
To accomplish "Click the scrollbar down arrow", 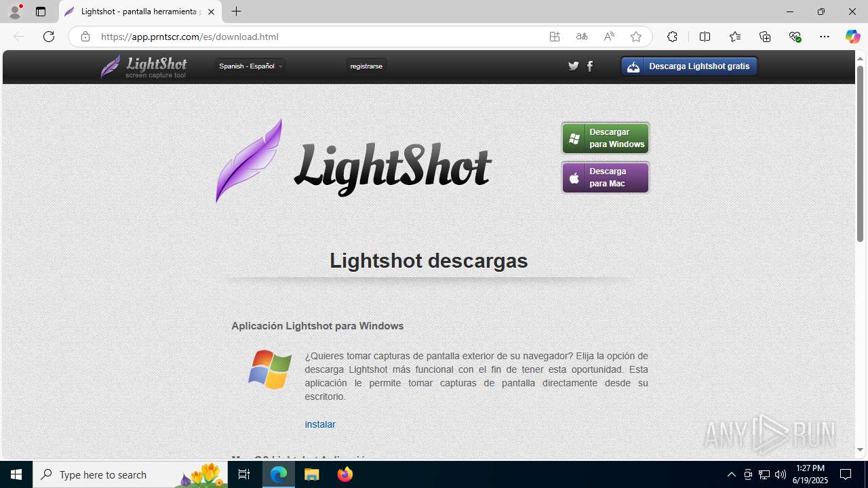I will point(860,449).
